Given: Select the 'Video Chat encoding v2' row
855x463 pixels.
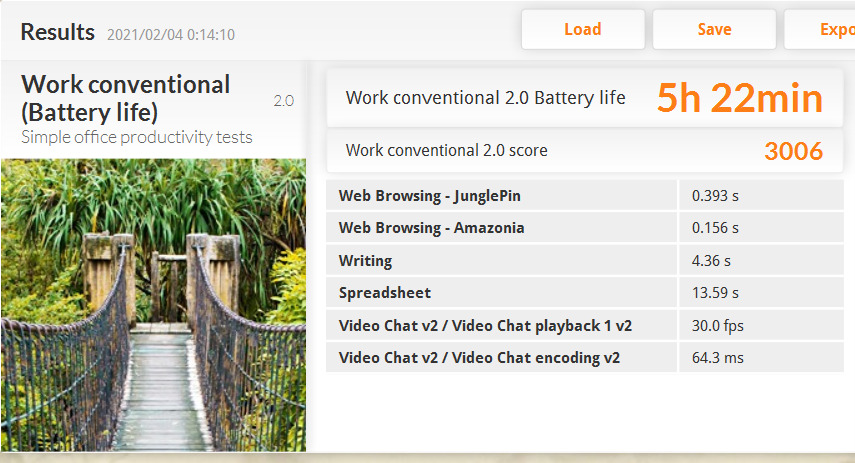Looking at the screenshot, I should 585,357.
